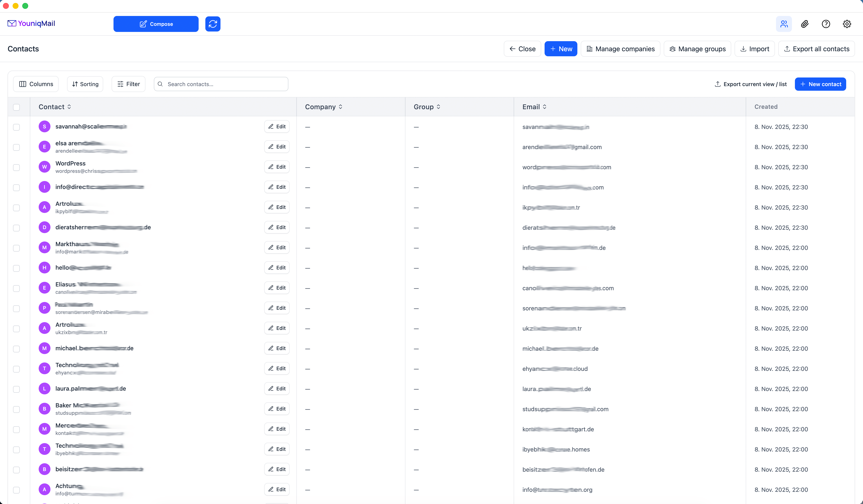Click the Search contacts field
This screenshot has height=504, width=863.
(x=226, y=84)
